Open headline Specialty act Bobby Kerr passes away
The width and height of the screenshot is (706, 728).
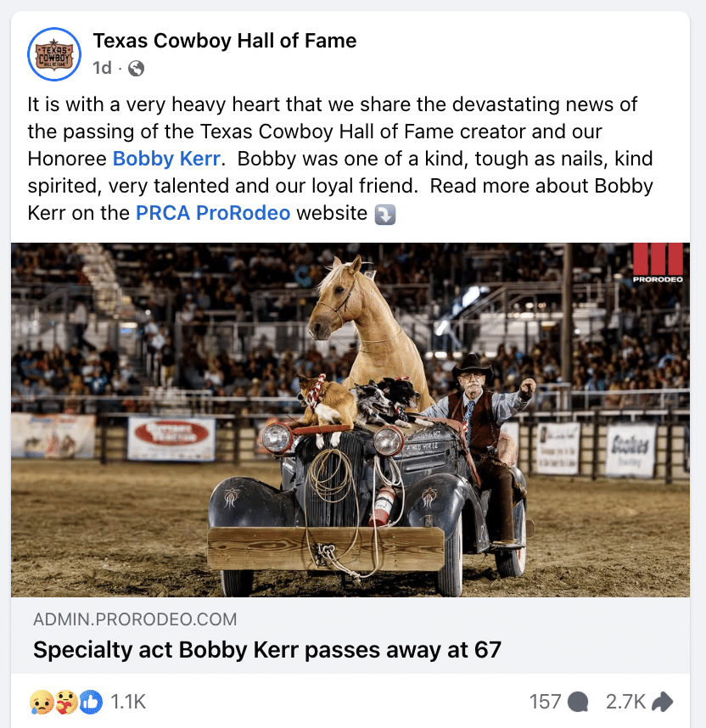pos(267,651)
